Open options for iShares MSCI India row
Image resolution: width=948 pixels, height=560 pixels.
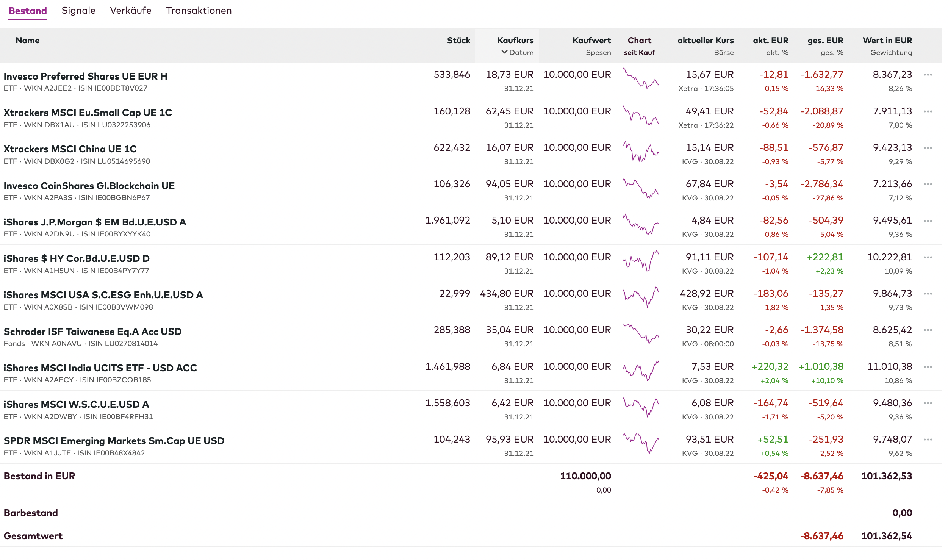pyautogui.click(x=928, y=367)
